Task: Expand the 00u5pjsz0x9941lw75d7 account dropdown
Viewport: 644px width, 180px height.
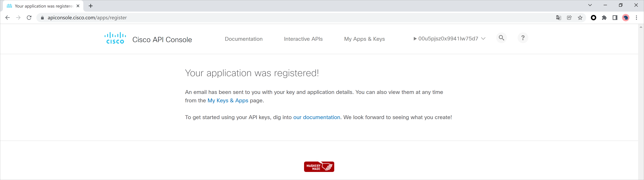Action: [449, 39]
